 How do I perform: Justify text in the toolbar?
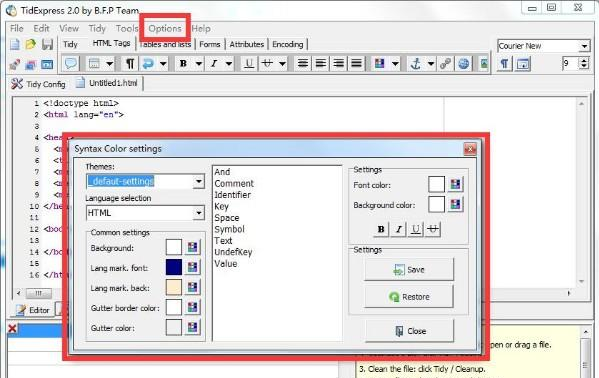[x=356, y=63]
